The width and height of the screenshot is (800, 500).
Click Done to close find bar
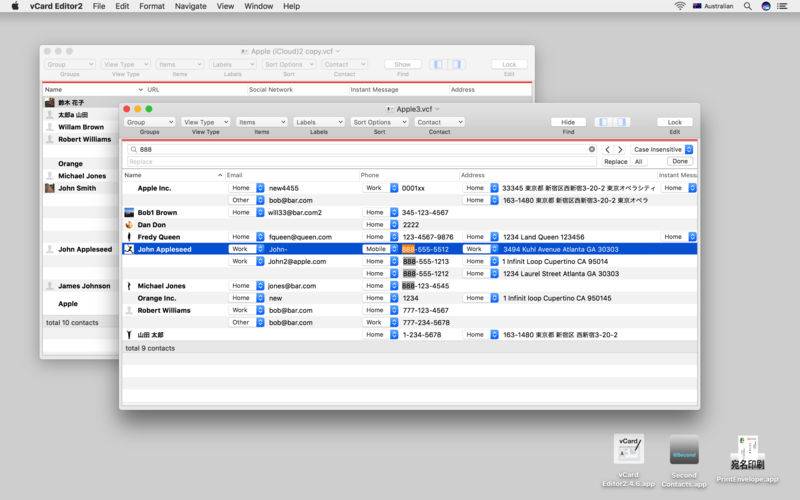click(x=680, y=161)
